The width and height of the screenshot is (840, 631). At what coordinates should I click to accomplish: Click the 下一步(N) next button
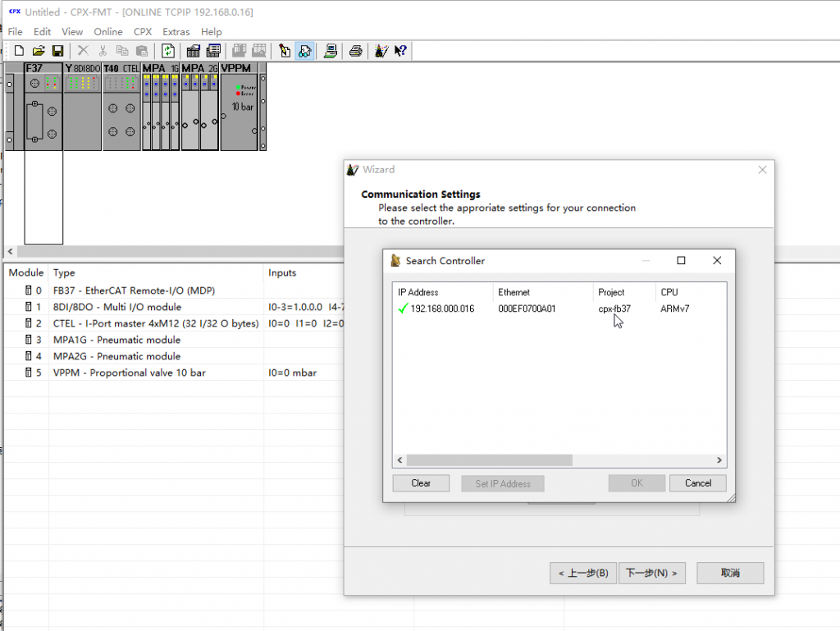click(652, 573)
